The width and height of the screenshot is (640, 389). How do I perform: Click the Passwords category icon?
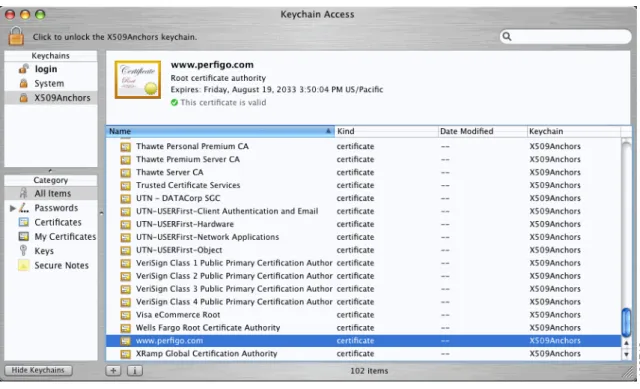coord(24,207)
